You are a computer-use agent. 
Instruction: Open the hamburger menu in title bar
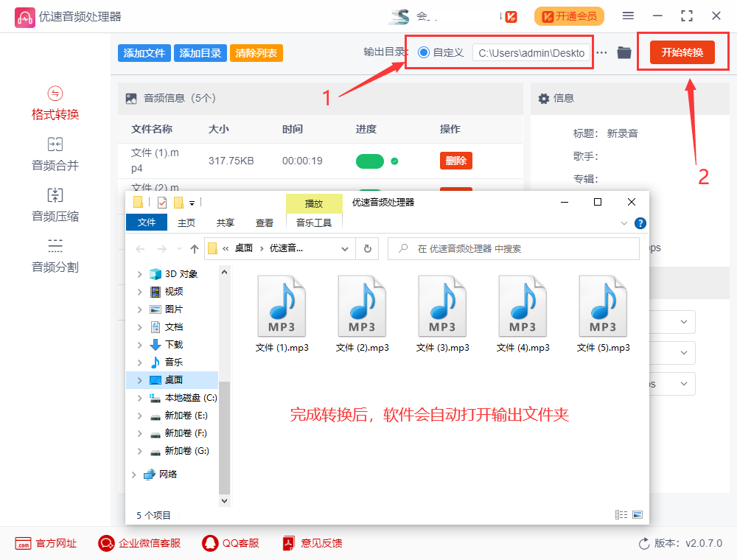pyautogui.click(x=628, y=16)
